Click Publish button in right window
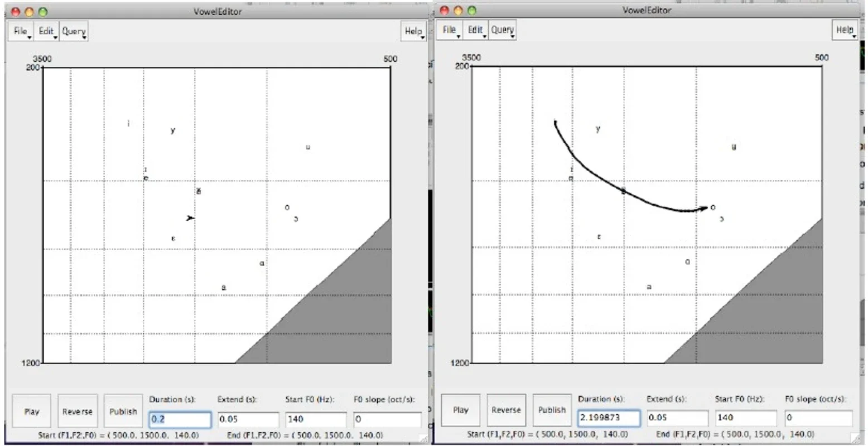 tap(552, 410)
